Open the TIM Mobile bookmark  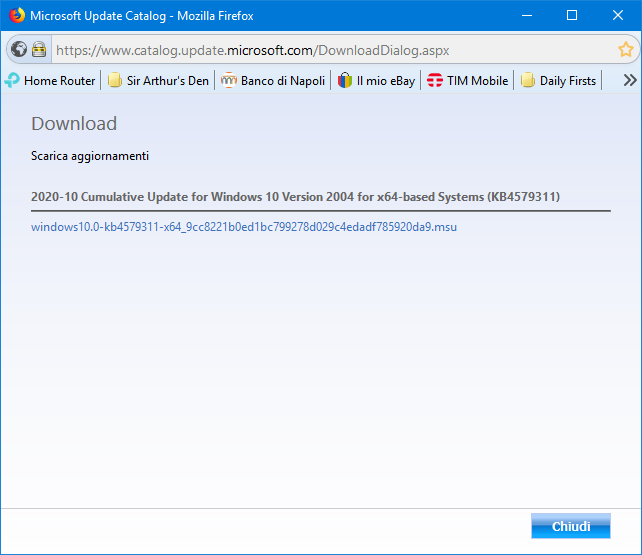click(x=467, y=81)
